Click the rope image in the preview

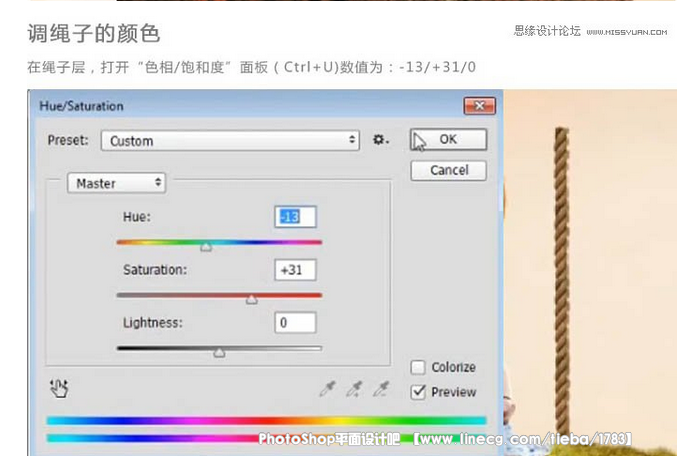[562, 281]
